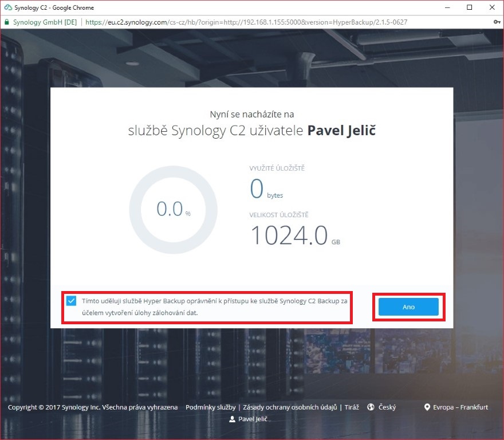Image resolution: width=504 pixels, height=440 pixels.
Task: Open the Tiráž footer link
Action: (352, 407)
